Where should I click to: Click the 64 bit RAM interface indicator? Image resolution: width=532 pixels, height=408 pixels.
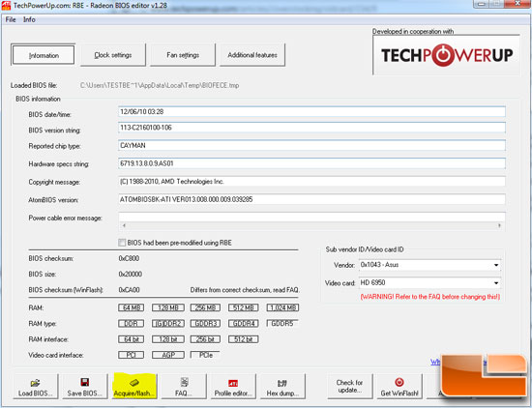131,339
